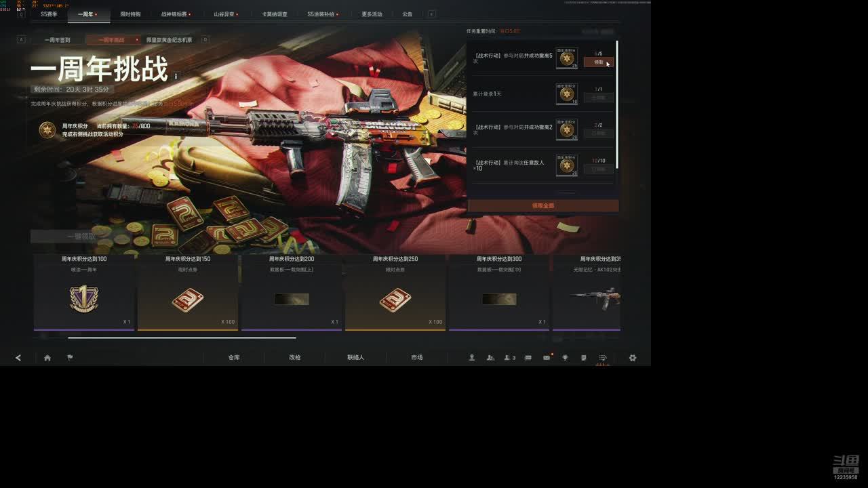Open the 限量款黄金纪念机票 sub-tab
Screen dimensions: 868x488
[169, 40]
